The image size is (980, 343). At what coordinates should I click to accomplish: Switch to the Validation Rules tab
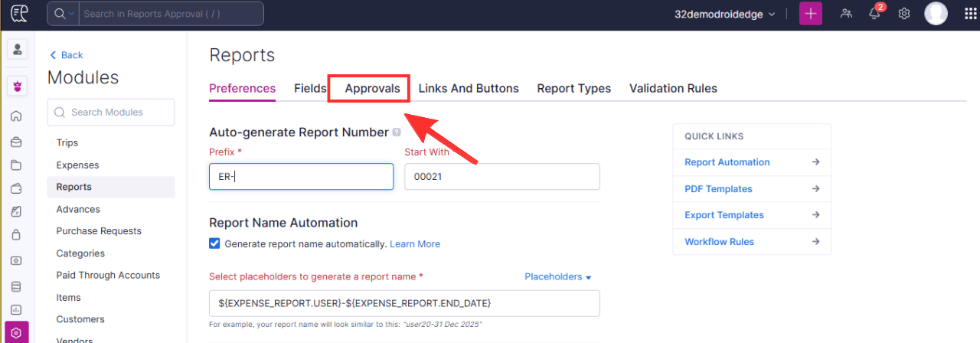point(673,88)
